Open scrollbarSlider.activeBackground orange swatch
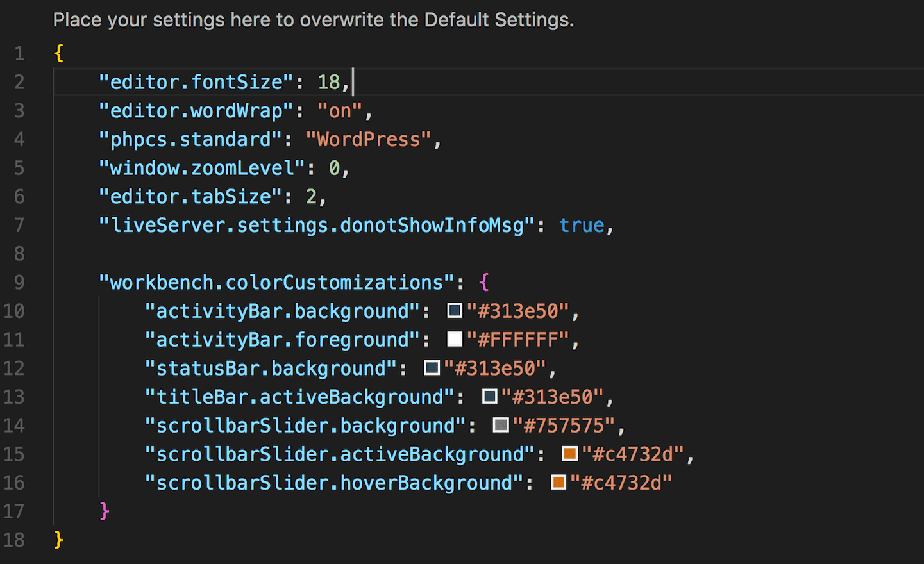Screen dimensions: 924x564 point(569,454)
